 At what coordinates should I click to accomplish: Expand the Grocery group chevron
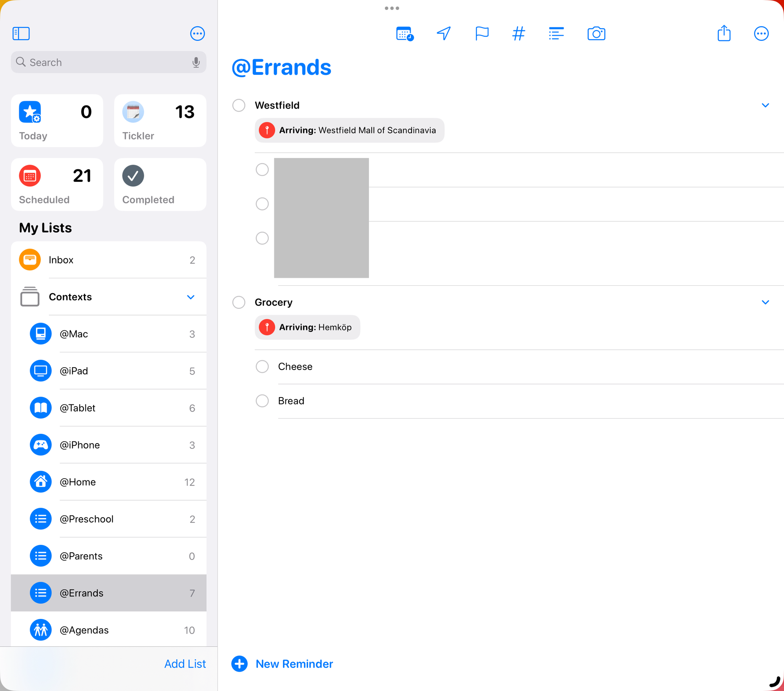(x=765, y=301)
